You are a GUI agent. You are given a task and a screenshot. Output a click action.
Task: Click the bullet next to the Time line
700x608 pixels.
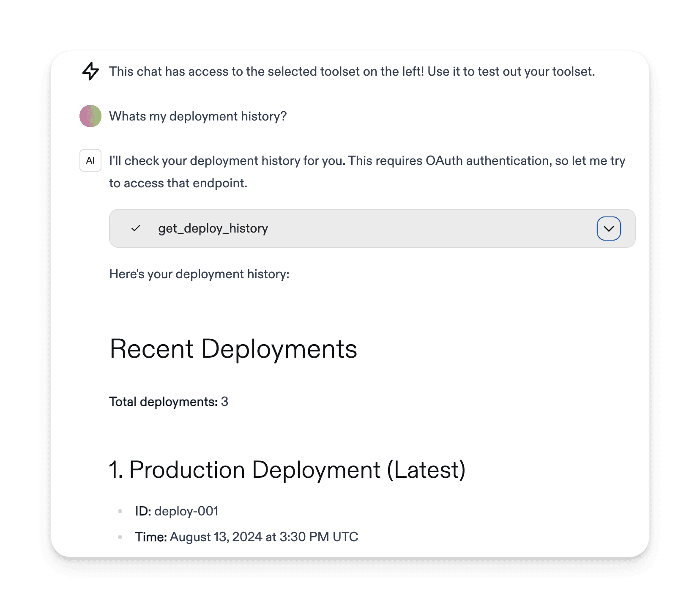(120, 537)
